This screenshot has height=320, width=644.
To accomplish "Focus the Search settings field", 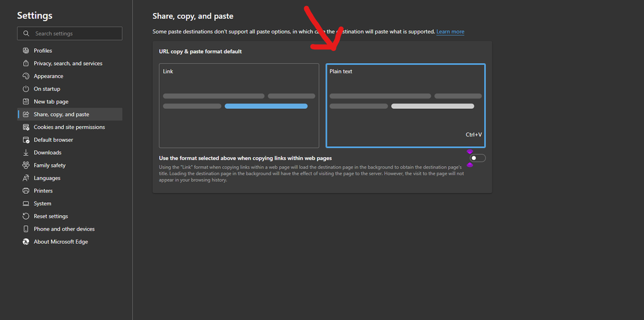I will coord(70,33).
